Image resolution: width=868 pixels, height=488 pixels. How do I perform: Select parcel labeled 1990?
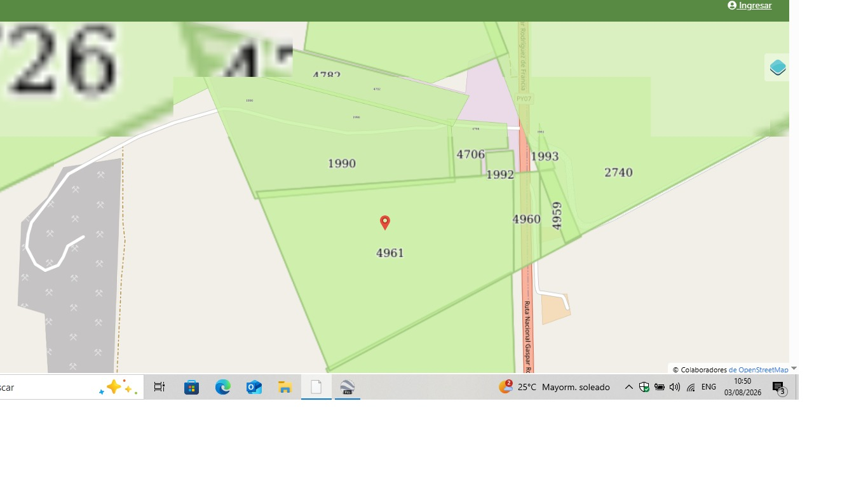pos(342,164)
